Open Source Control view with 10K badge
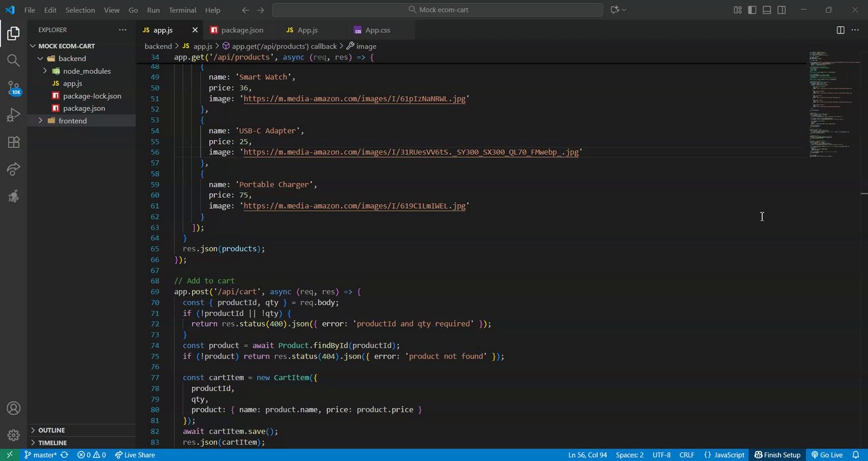Screen dimensions: 868x461 click(13, 88)
